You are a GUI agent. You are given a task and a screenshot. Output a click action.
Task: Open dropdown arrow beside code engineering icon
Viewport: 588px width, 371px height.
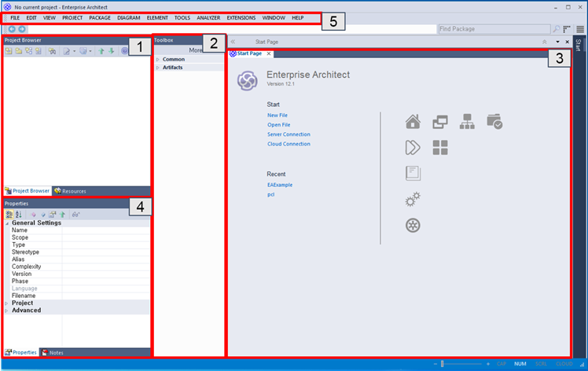[90, 51]
